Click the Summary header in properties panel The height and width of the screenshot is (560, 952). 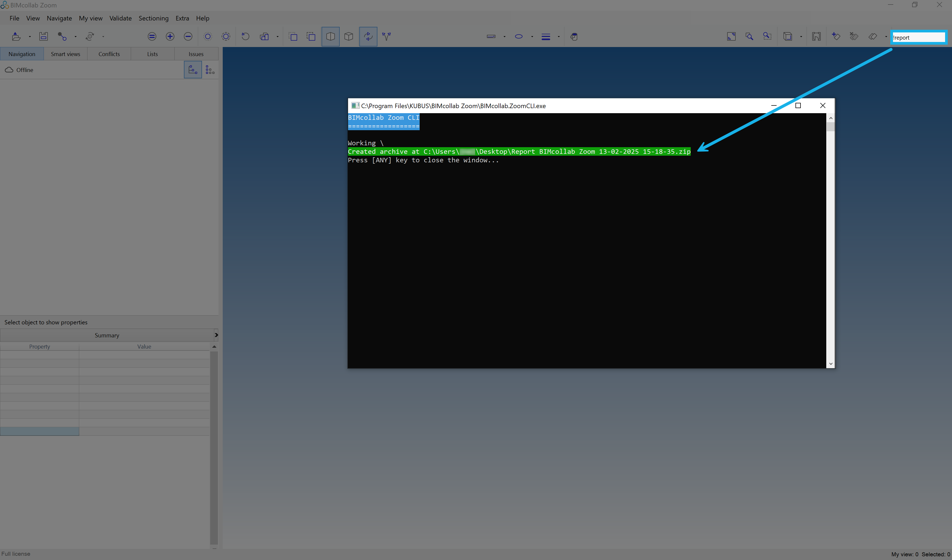pyautogui.click(x=107, y=335)
